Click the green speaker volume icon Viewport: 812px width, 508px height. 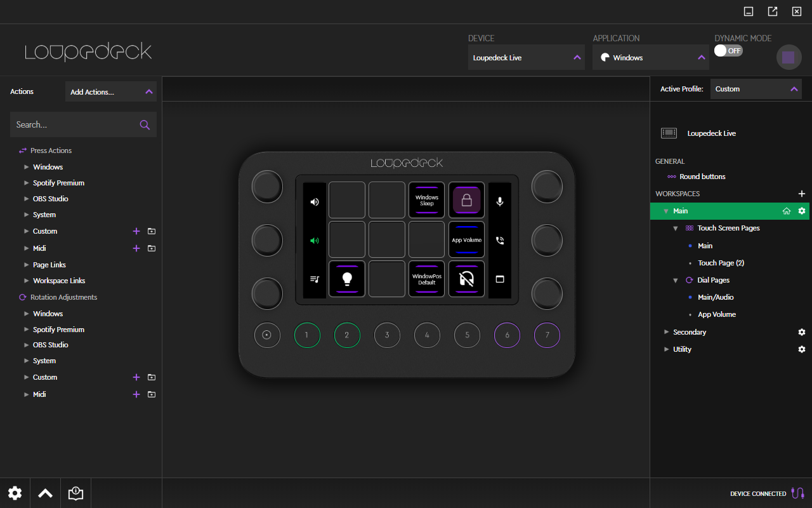pyautogui.click(x=315, y=241)
